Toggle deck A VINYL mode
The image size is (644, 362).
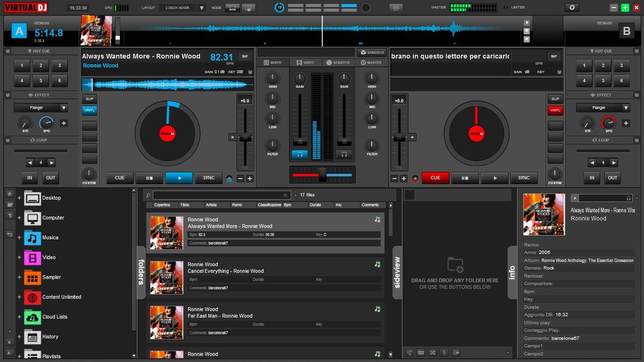89,110
